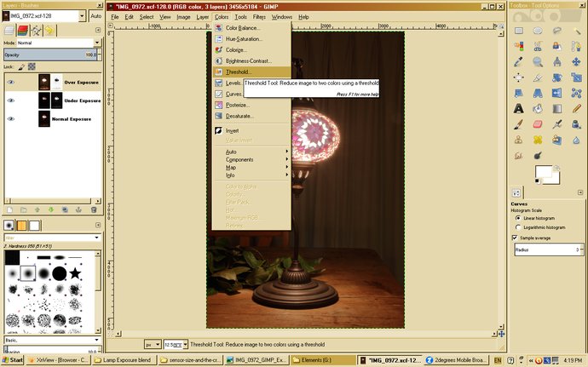Image resolution: width=588 pixels, height=367 pixels.
Task: Open the px unit dropdown in status bar
Action: [x=153, y=344]
